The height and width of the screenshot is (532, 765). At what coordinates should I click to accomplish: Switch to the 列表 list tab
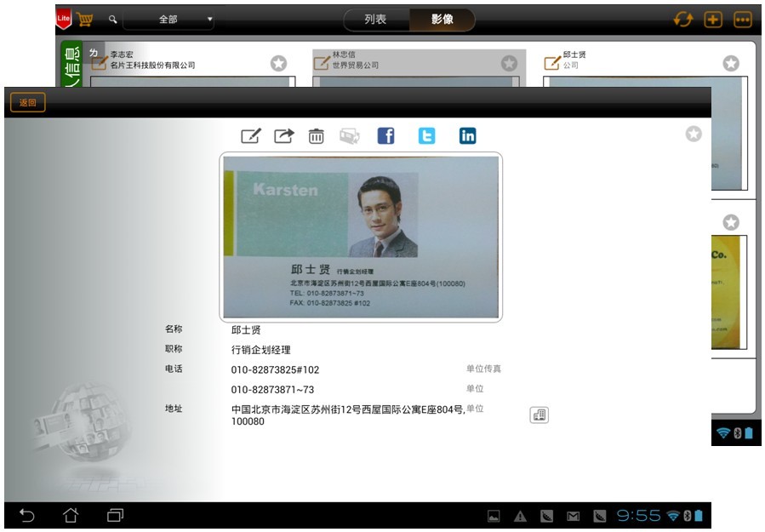pos(375,20)
